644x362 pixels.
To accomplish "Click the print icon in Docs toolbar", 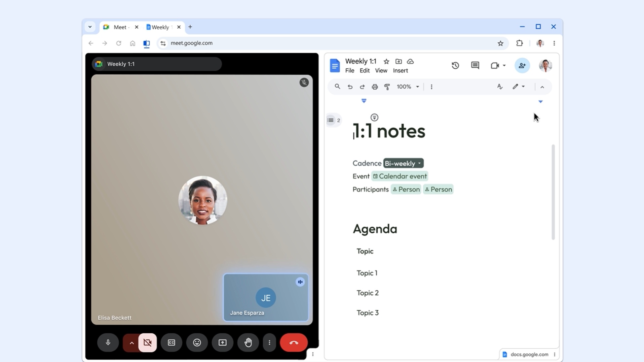I will [375, 87].
